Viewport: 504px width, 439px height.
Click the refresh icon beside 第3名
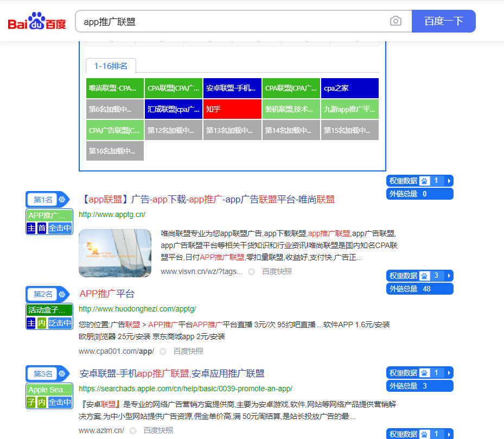click(x=62, y=374)
